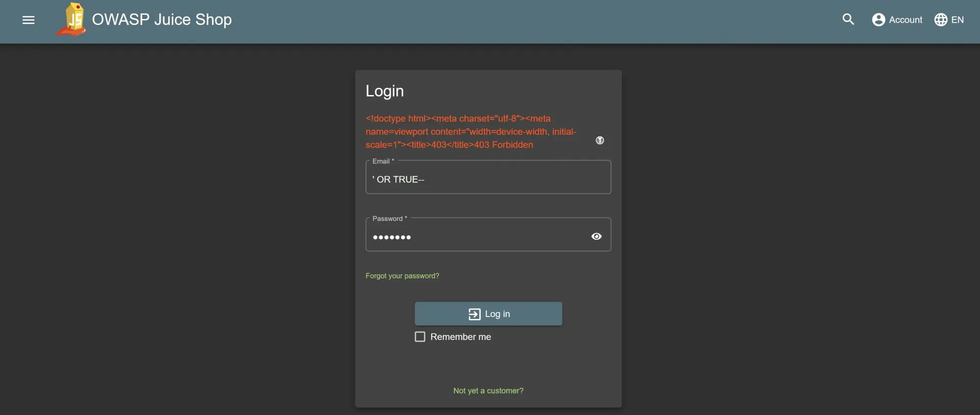Open the Account menu
Screen dimensions: 980x415
(x=897, y=20)
